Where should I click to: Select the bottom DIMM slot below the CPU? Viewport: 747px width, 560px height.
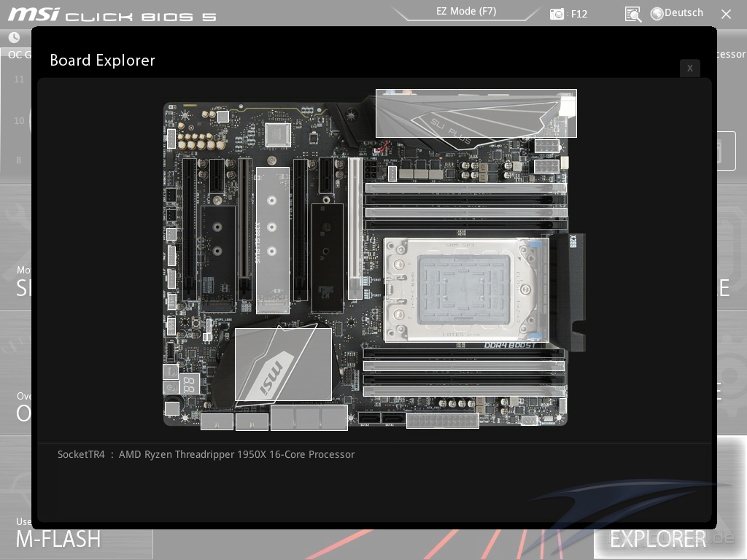click(x=464, y=392)
